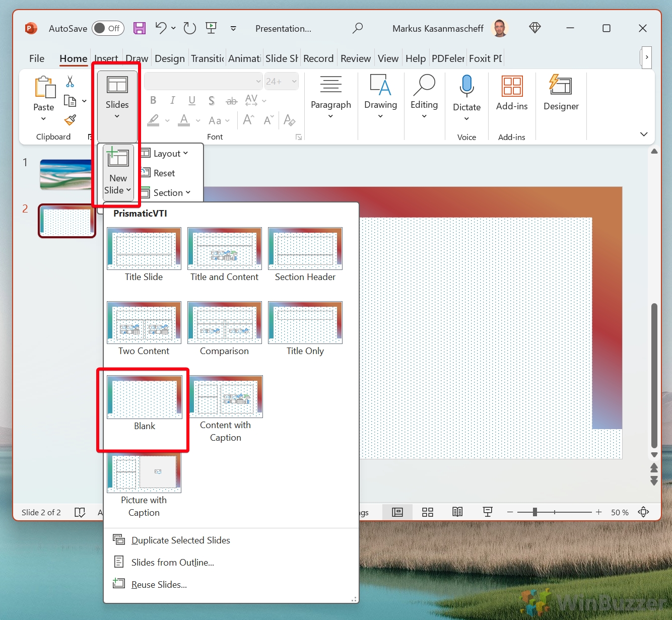Click the New Slide button

tap(118, 173)
